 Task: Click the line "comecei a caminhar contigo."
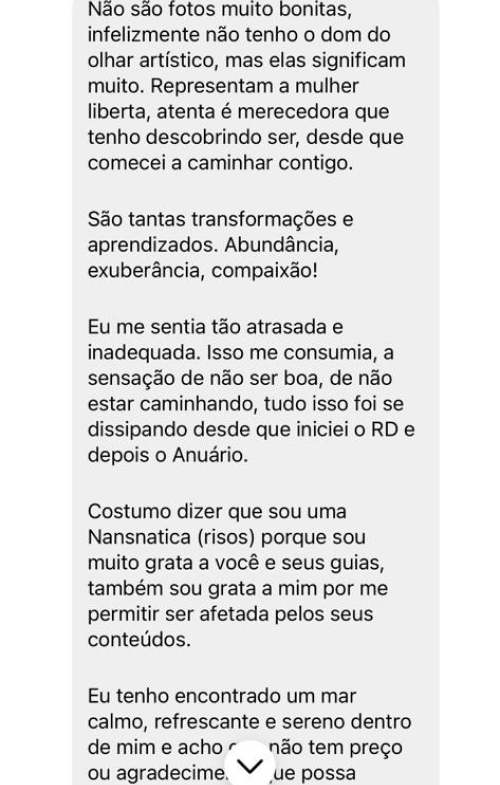pyautogui.click(x=220, y=163)
